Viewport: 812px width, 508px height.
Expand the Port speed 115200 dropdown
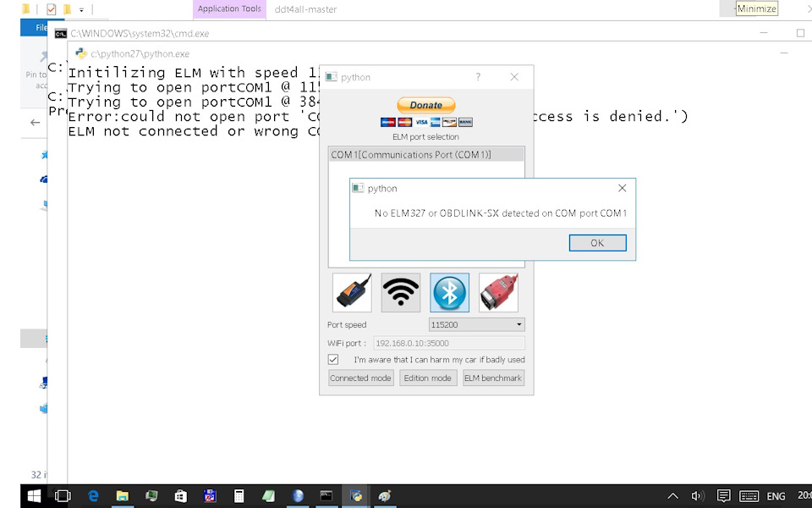(x=476, y=324)
